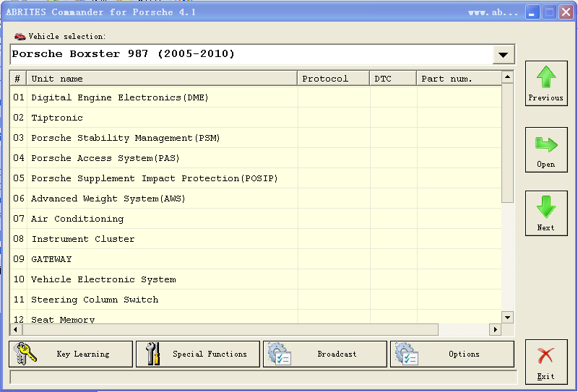Click the DTC column header

click(393, 79)
